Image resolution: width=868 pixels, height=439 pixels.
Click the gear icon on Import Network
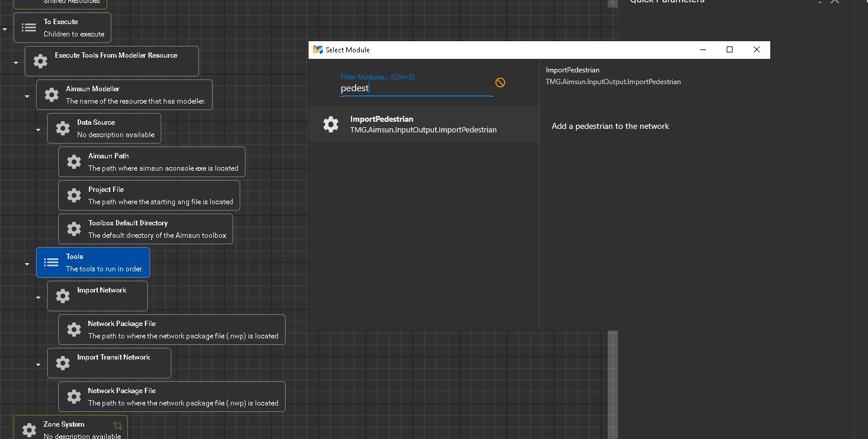(x=62, y=296)
